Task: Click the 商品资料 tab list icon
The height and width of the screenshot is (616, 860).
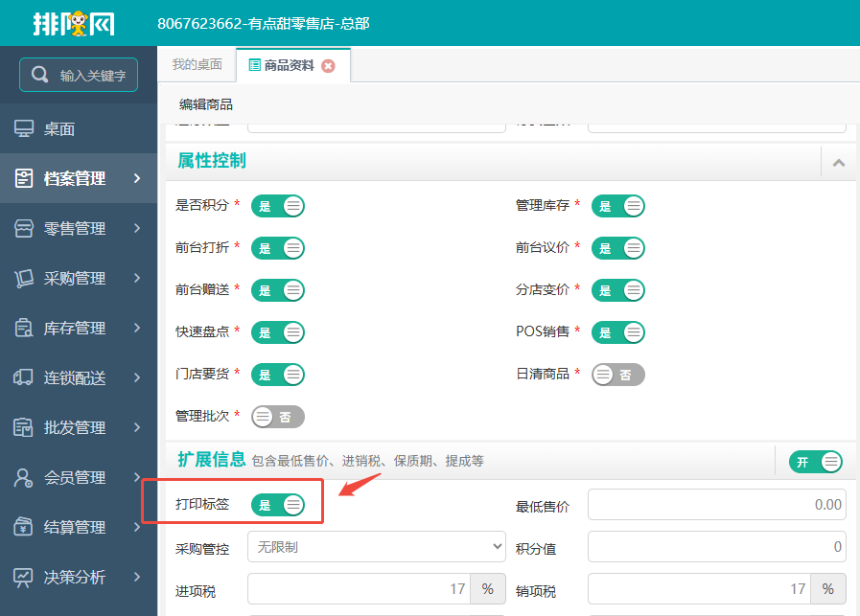Action: (254, 65)
